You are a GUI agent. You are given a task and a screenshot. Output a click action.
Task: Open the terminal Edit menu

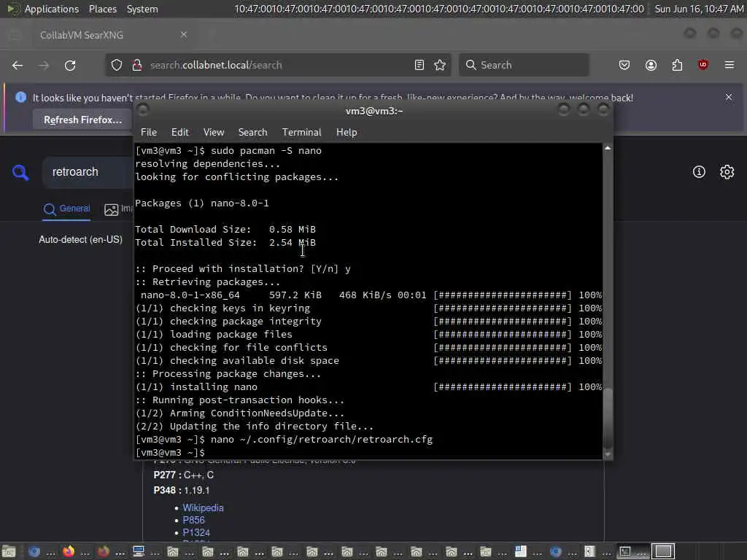coord(180,133)
